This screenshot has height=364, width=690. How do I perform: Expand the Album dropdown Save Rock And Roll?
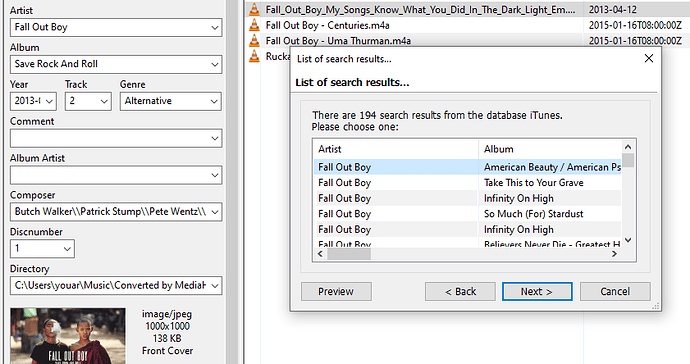pos(215,64)
